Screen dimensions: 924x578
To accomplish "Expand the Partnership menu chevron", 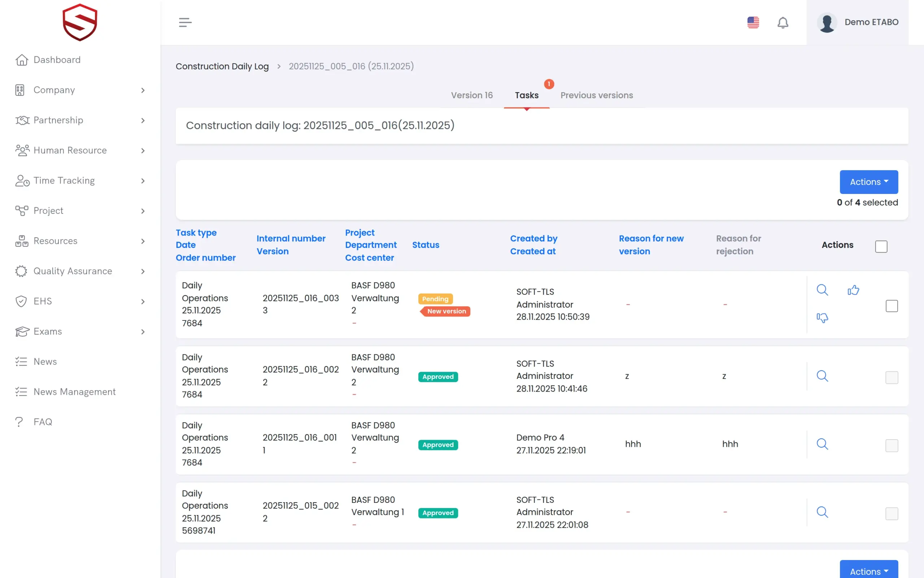I will [x=143, y=120].
